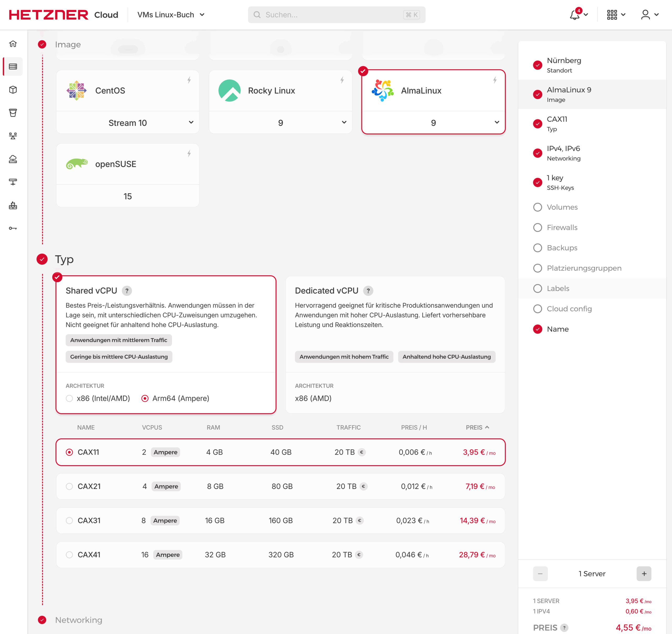Click the AlmaLinux logo
672x634 pixels.
(x=382, y=90)
